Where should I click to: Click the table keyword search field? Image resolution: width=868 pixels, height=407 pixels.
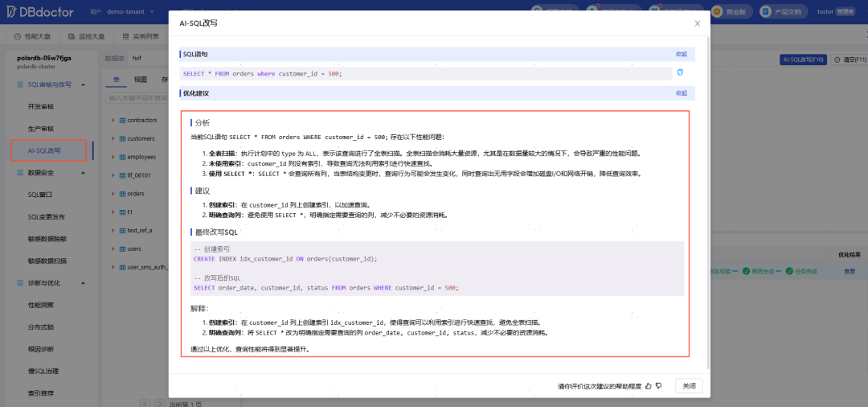(x=137, y=98)
